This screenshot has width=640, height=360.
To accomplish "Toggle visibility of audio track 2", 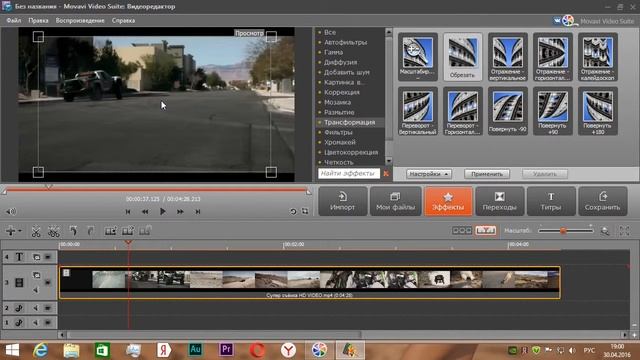I will click(48, 308).
